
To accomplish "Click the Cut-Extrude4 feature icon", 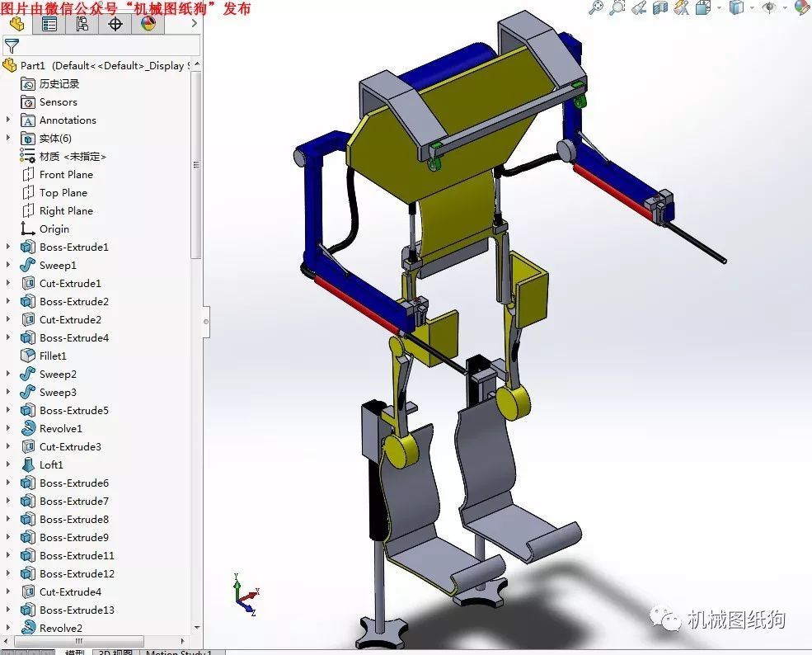I will pos(27,591).
